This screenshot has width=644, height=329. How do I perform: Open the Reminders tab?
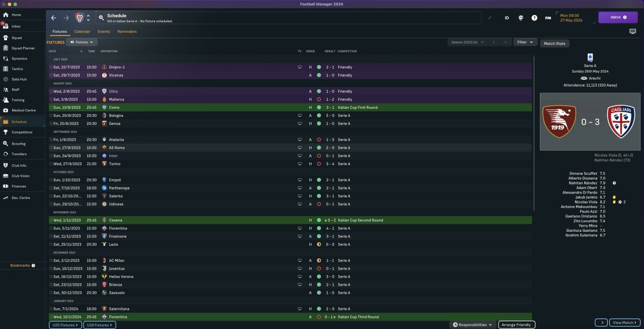[x=127, y=32]
